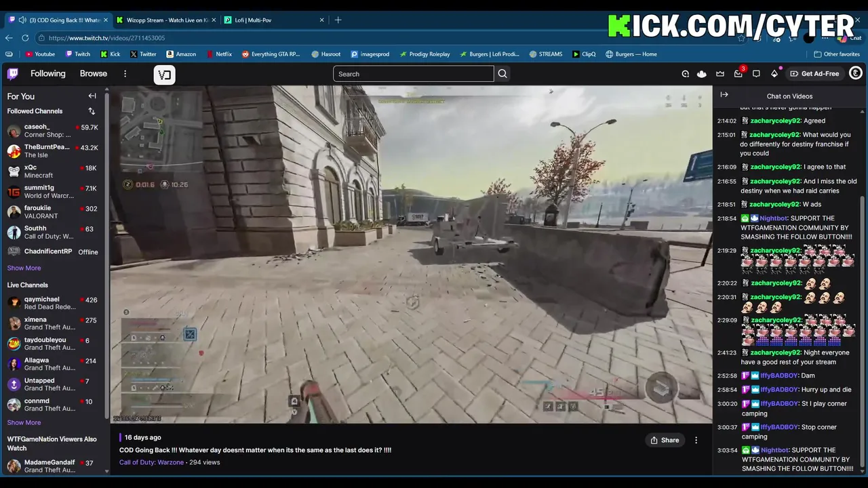The width and height of the screenshot is (868, 488).
Task: Select the browser address bar URL
Action: (106, 38)
